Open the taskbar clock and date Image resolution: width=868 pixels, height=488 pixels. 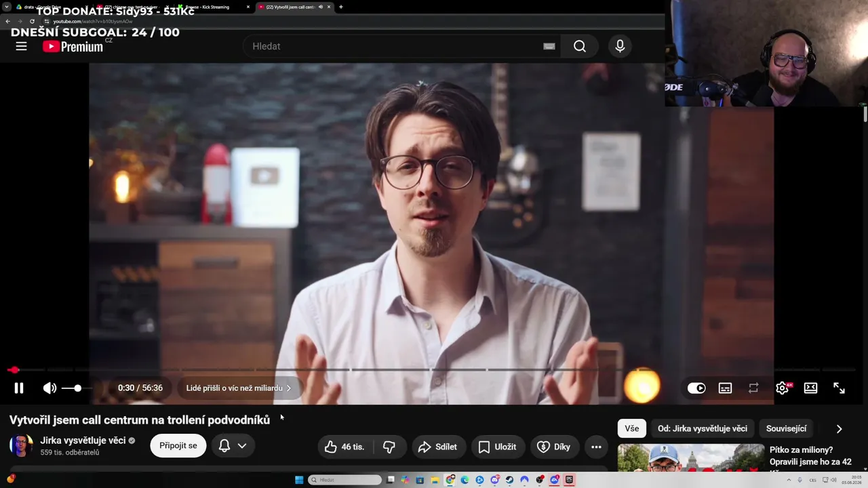(852, 480)
